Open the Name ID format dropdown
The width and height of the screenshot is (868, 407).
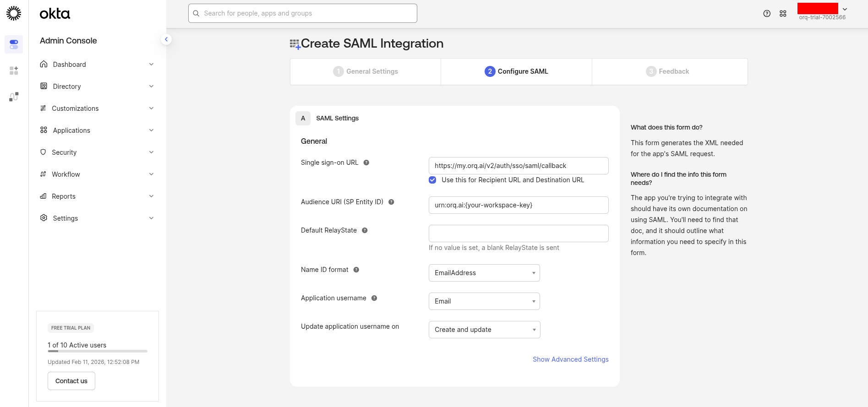tap(484, 273)
